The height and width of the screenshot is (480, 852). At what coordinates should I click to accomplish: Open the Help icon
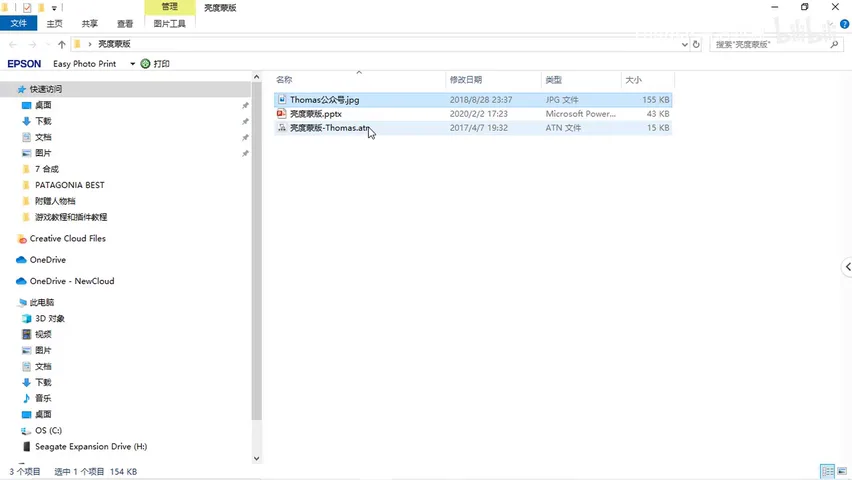pyautogui.click(x=844, y=24)
